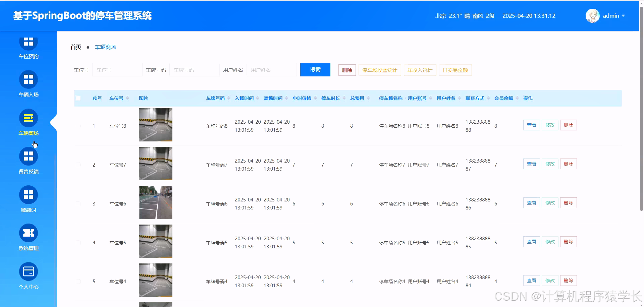Open 个人中心 sidebar icon

(29, 271)
